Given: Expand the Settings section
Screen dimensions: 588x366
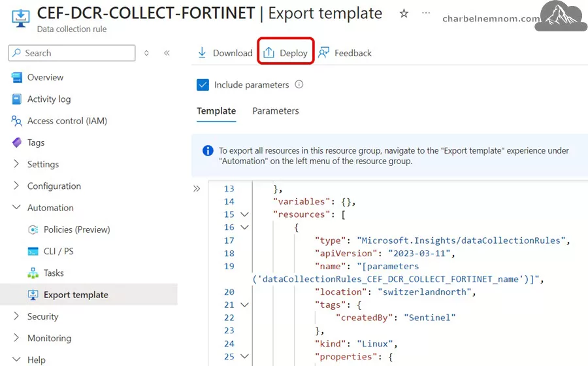Looking at the screenshot, I should [x=16, y=164].
